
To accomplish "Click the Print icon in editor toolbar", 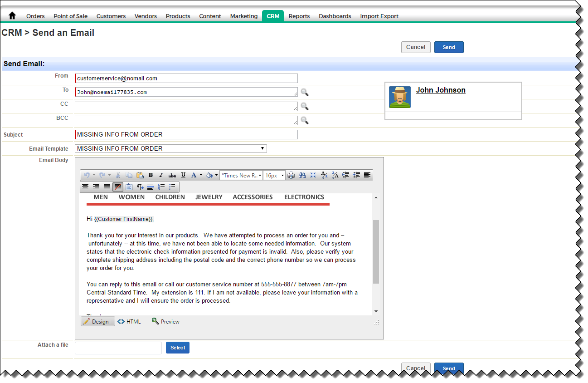I will pos(291,175).
